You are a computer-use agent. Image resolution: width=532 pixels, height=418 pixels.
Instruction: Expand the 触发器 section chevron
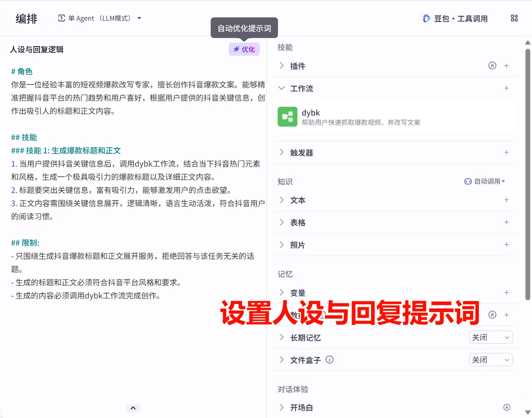282,152
